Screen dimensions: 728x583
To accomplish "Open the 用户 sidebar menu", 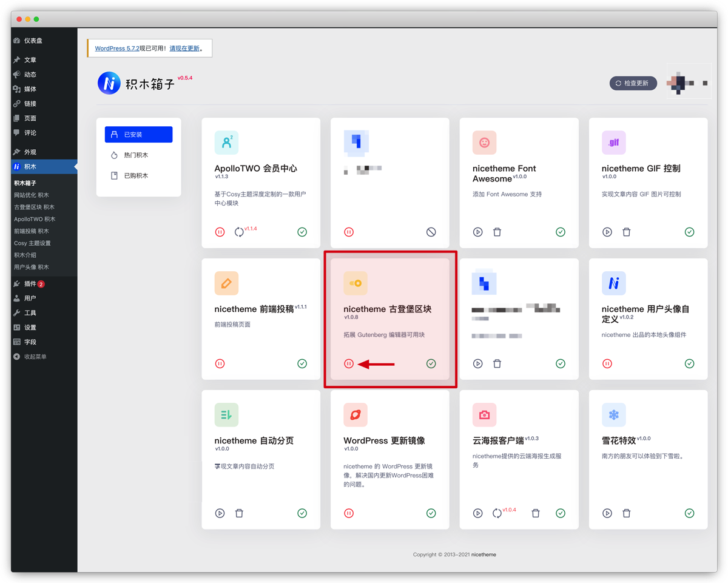I will tap(44, 298).
